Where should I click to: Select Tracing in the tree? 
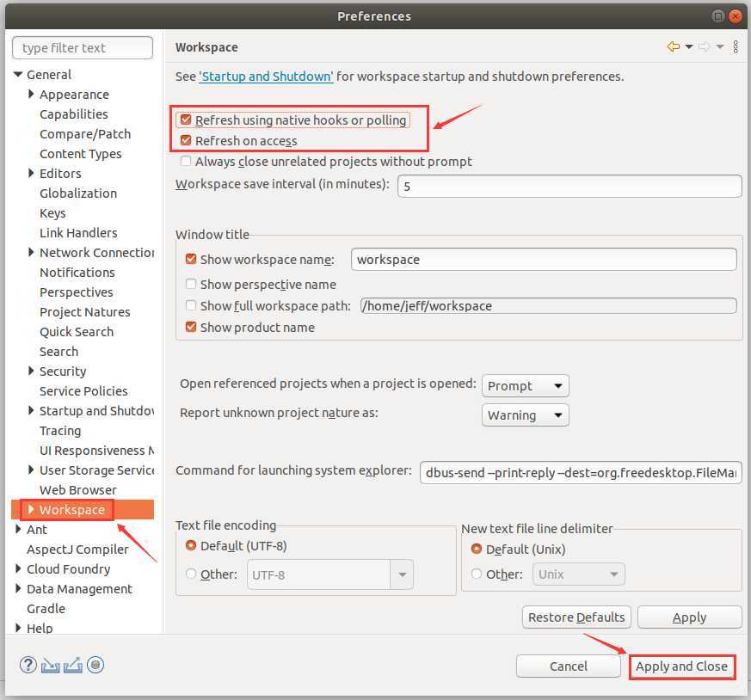[60, 431]
